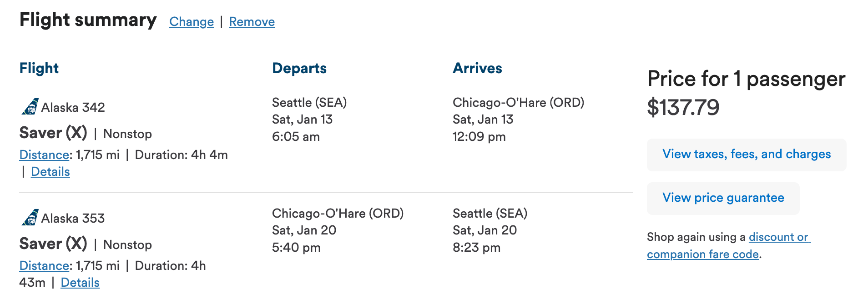Click View taxes, fees, and charges
The image size is (868, 299).
click(746, 154)
